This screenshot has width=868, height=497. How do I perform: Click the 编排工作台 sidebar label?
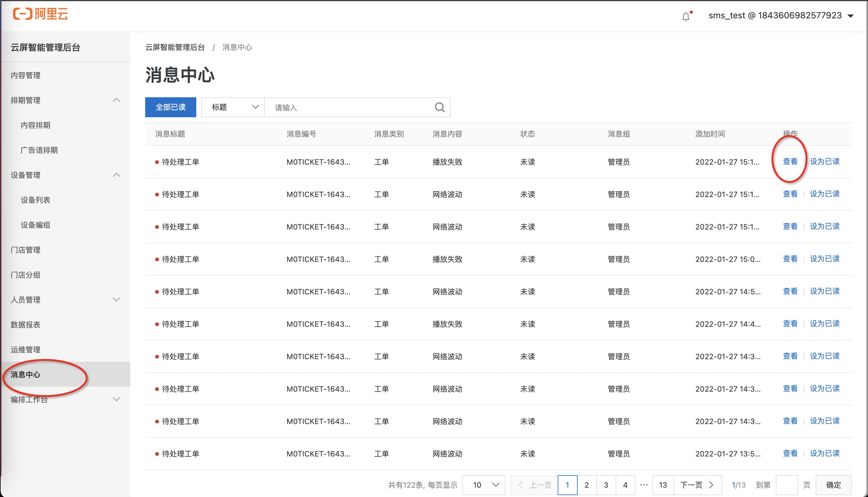29,399
